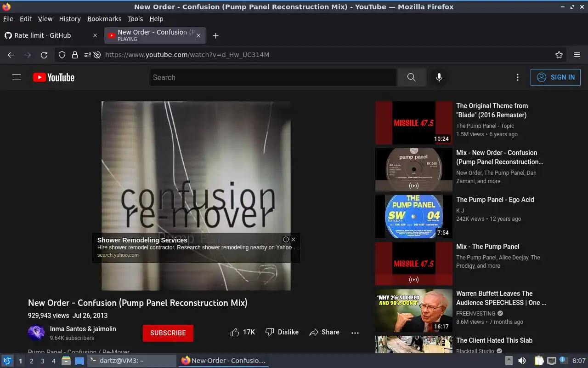The image size is (588, 368).
Task: Switch to workspace 4
Action: point(53,361)
